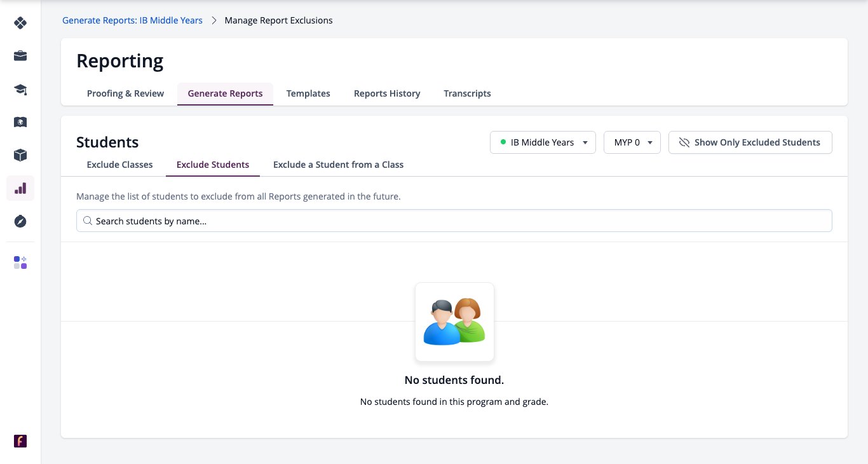The height and width of the screenshot is (464, 868).
Task: Select the bar chart reporting icon
Action: [x=20, y=188]
